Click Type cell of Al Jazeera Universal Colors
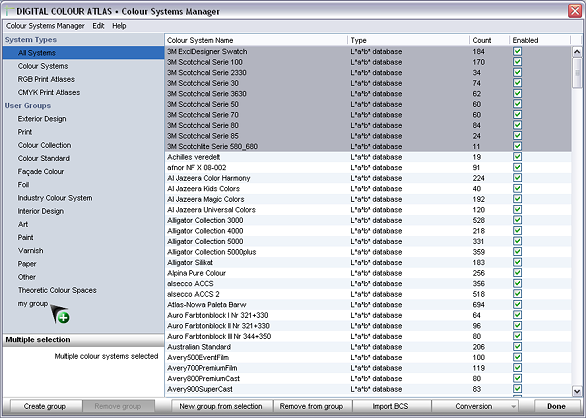586x418 pixels. tap(376, 210)
